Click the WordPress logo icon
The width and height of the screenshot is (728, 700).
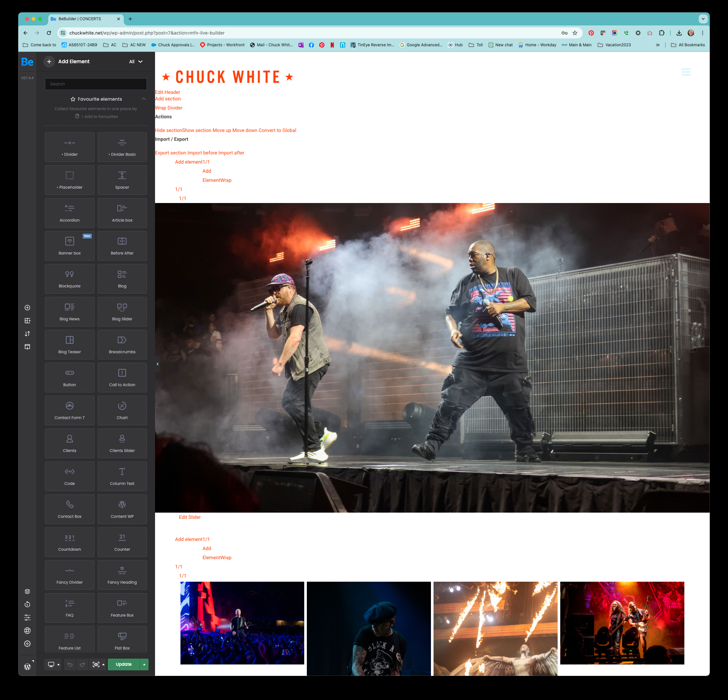coord(27,666)
